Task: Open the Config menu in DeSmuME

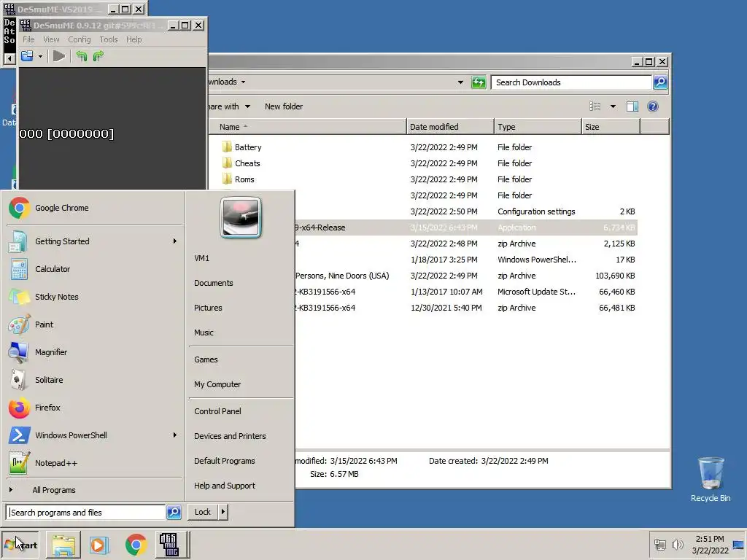Action: 79,39
